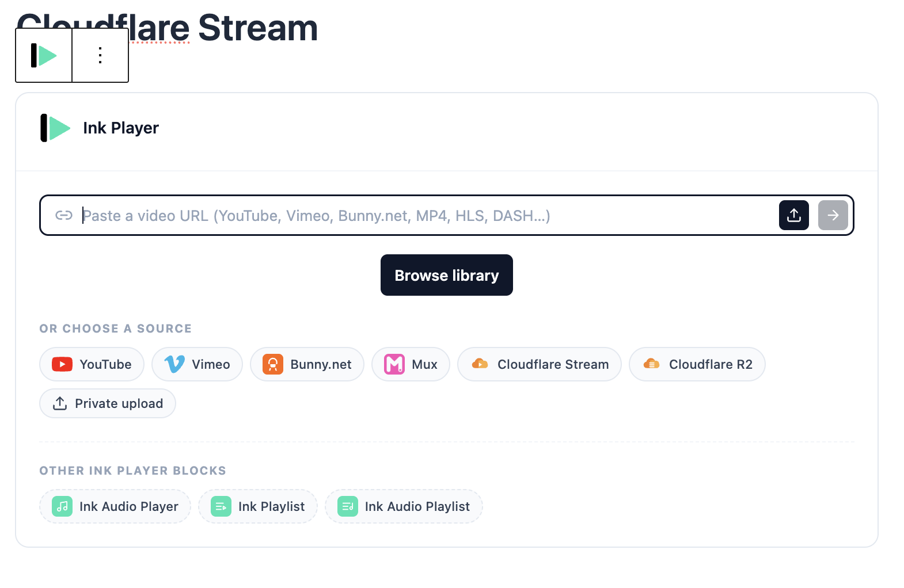
Task: Switch to Ink Audio Playlist block
Action: 404,506
